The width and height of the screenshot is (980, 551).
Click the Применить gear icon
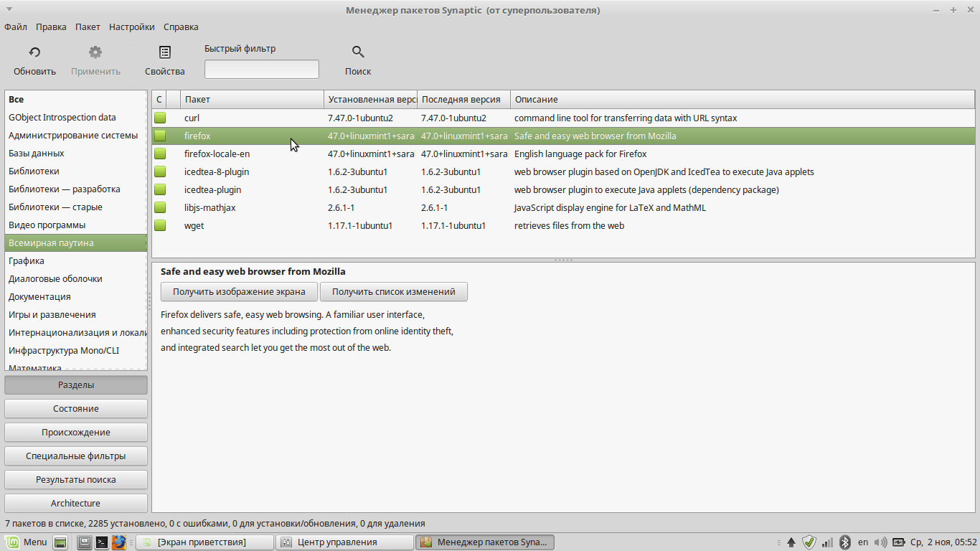pyautogui.click(x=95, y=52)
